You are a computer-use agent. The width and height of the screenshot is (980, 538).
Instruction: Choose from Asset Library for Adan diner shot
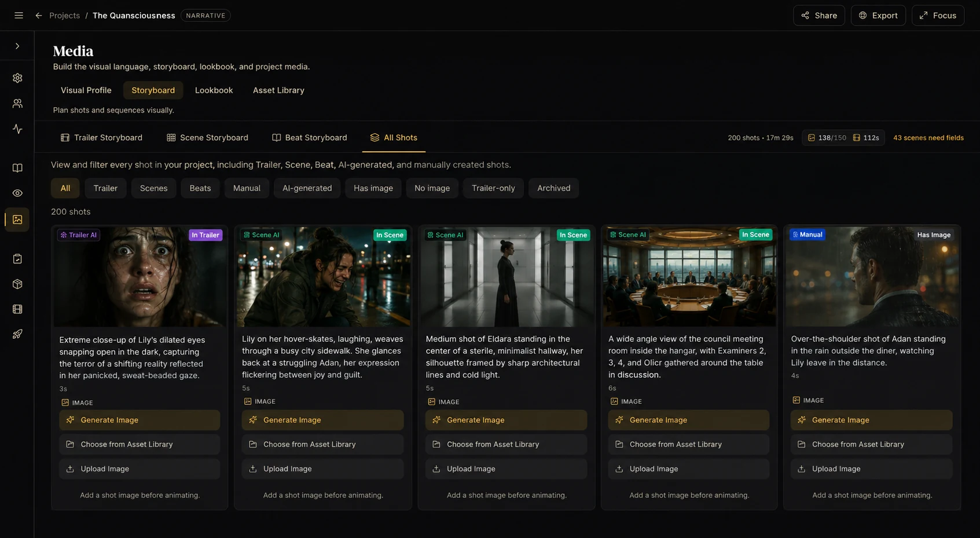pyautogui.click(x=871, y=444)
